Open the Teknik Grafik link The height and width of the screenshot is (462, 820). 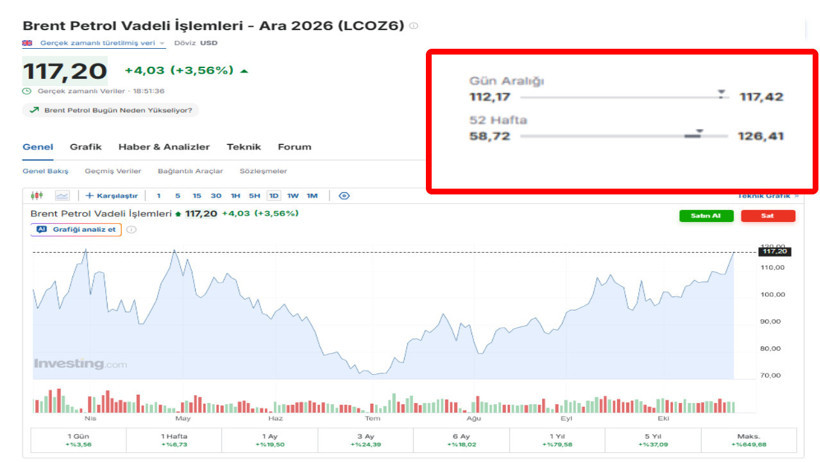768,196
